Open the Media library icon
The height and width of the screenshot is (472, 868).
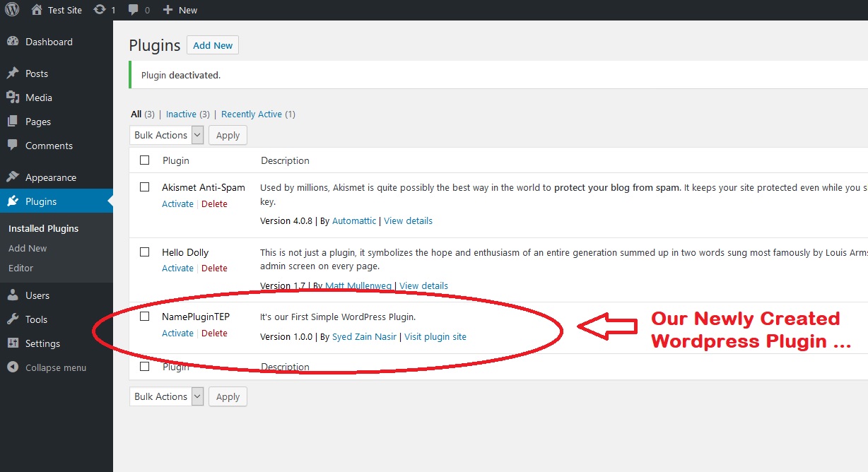15,98
